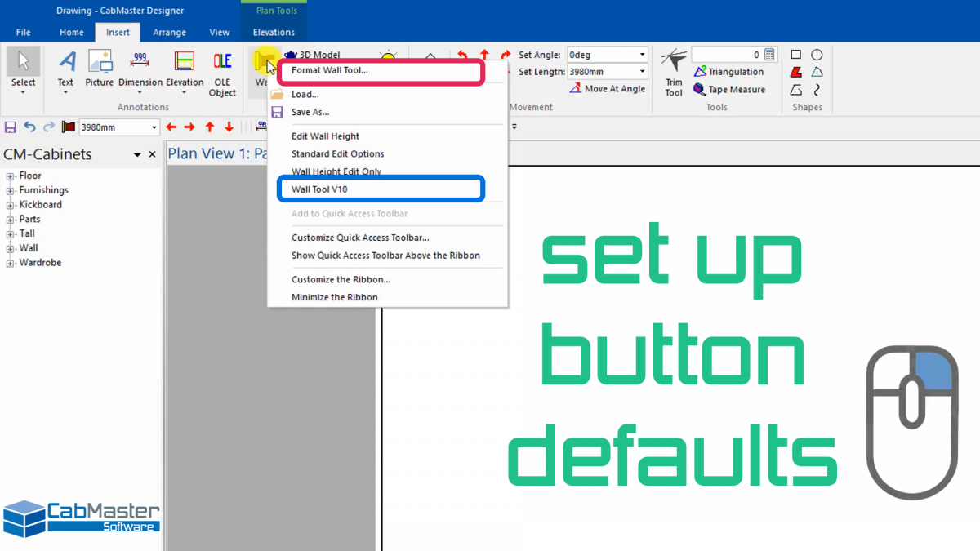Undo with the quick access toolbar arrow
980x551 pixels.
click(x=30, y=127)
